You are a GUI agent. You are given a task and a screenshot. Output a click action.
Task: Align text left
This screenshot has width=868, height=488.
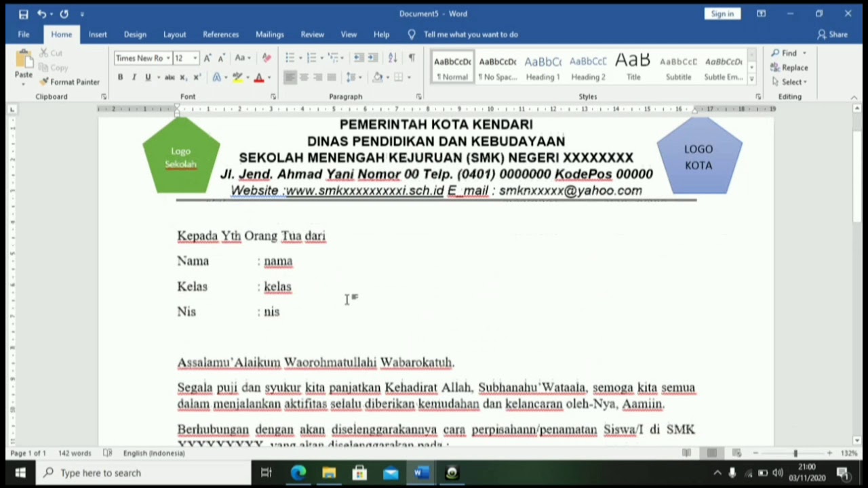290,77
